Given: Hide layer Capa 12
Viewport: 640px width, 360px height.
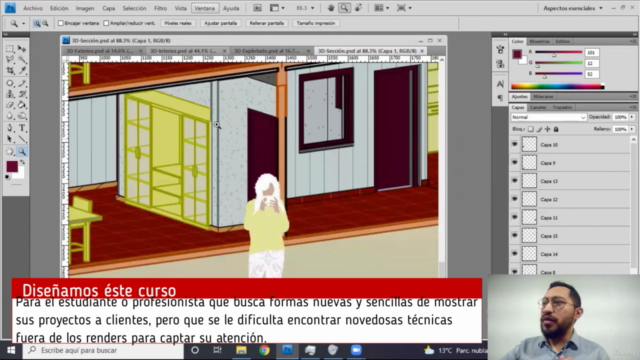Looking at the screenshot, I should [515, 199].
